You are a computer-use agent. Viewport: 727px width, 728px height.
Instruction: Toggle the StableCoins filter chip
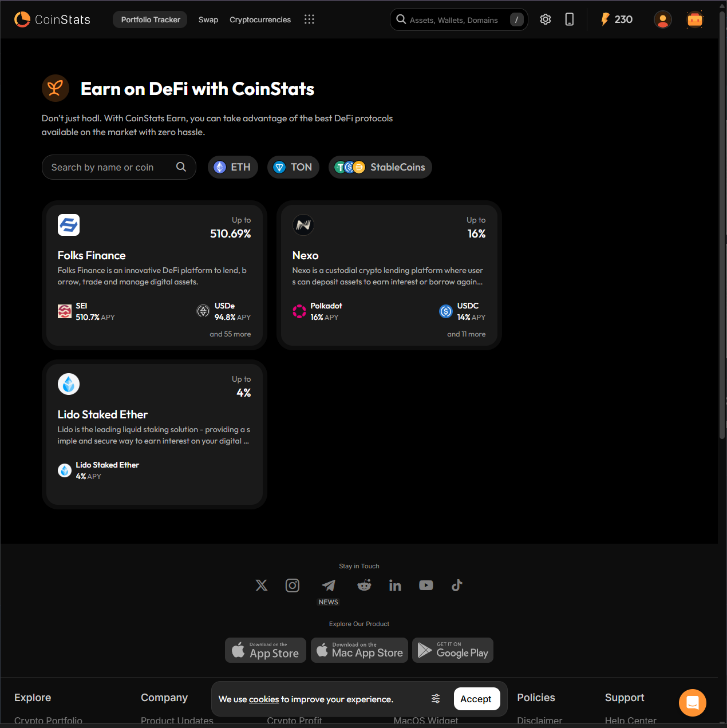380,167
